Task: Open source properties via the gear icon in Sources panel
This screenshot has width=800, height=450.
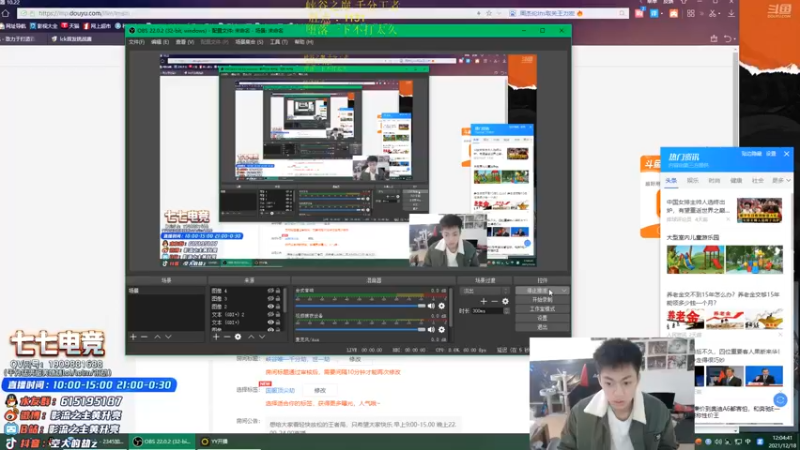Action: click(x=238, y=337)
